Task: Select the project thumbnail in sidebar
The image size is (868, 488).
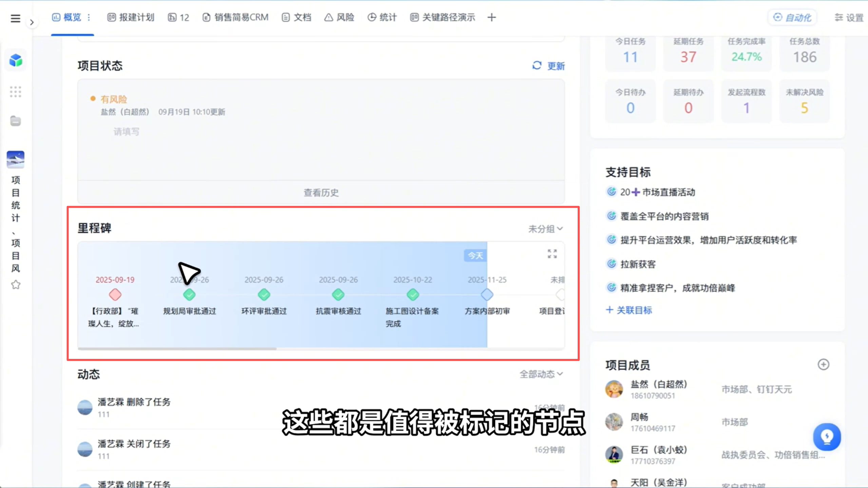Action: 16,159
